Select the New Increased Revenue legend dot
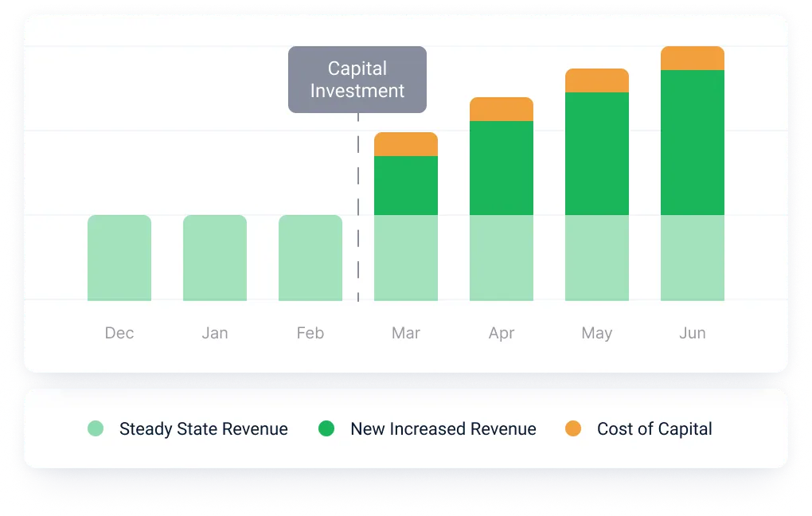This screenshot has width=812, height=516. point(326,428)
